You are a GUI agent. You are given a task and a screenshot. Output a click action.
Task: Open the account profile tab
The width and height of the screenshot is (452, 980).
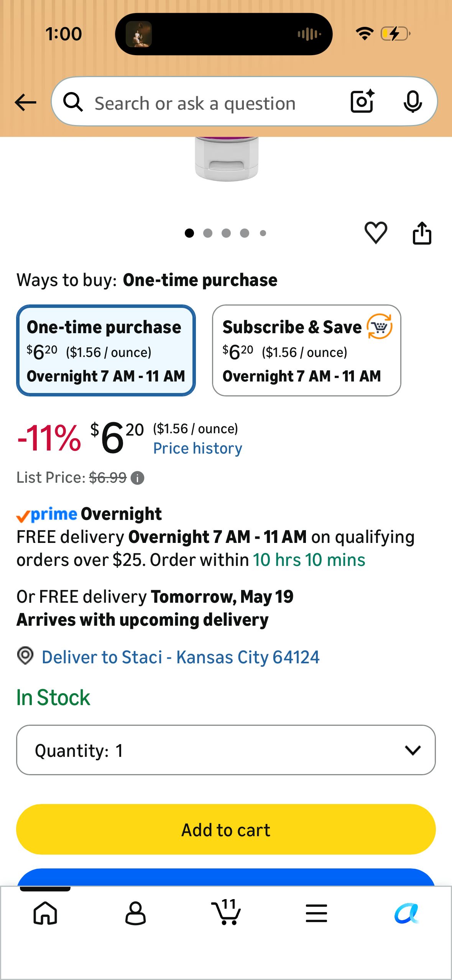136,913
